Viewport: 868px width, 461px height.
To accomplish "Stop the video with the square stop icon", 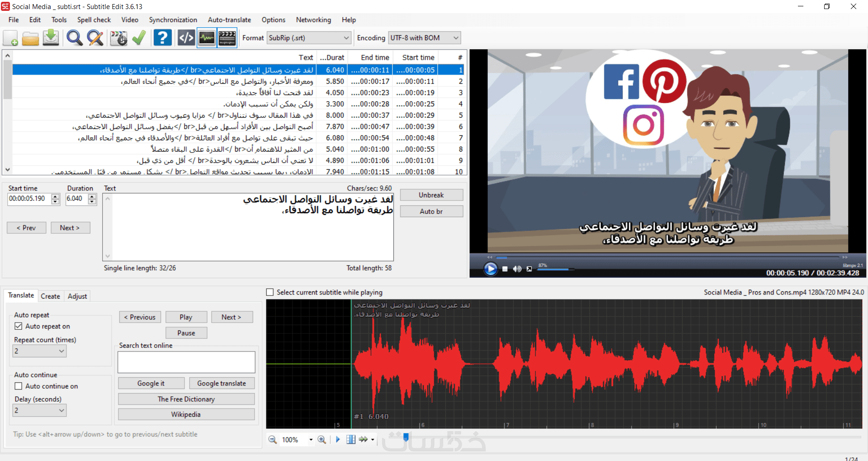I will (505, 269).
